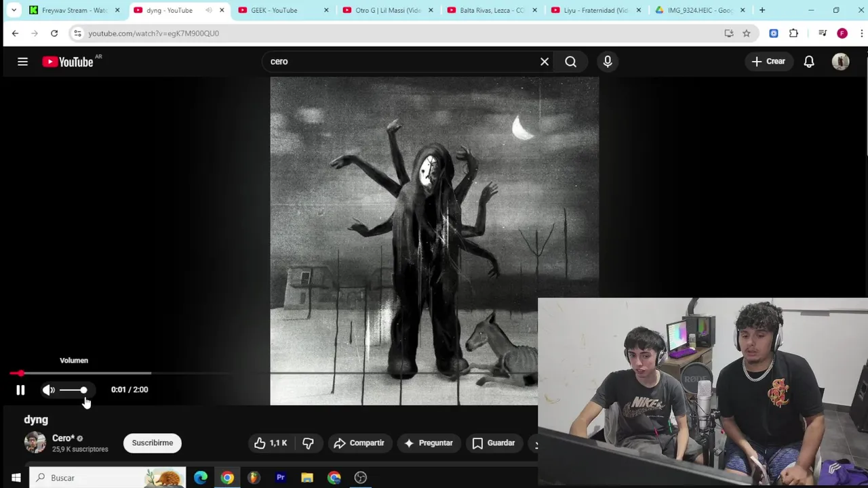
Task: Open the blue extension icon
Action: [x=774, y=33]
